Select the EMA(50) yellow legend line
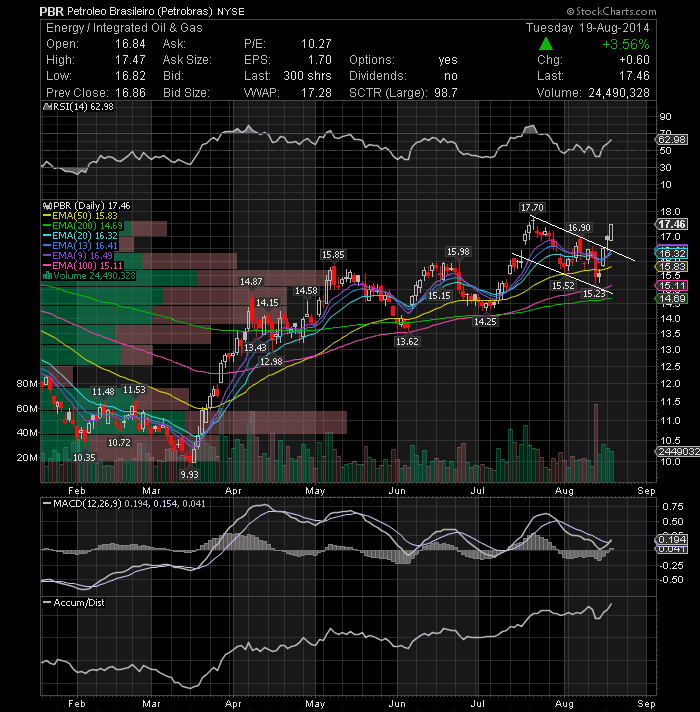This screenshot has height=712, width=700. click(47, 216)
